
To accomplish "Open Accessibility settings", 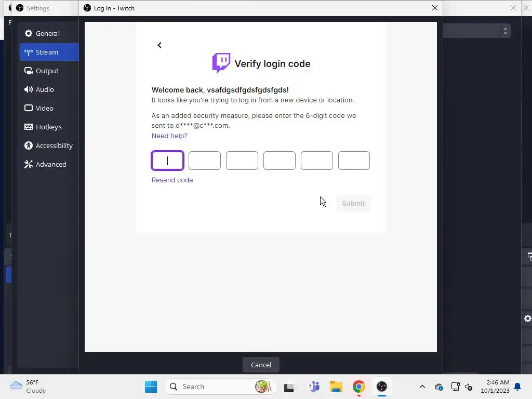I will click(49, 145).
